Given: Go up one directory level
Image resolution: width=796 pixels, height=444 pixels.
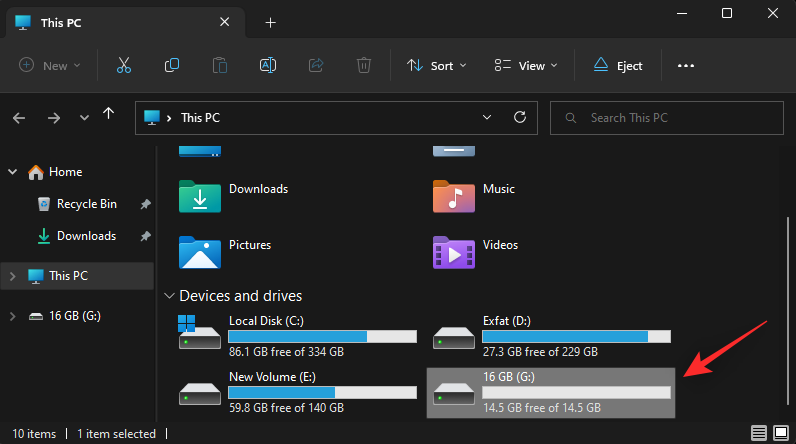Looking at the screenshot, I should click(x=108, y=117).
